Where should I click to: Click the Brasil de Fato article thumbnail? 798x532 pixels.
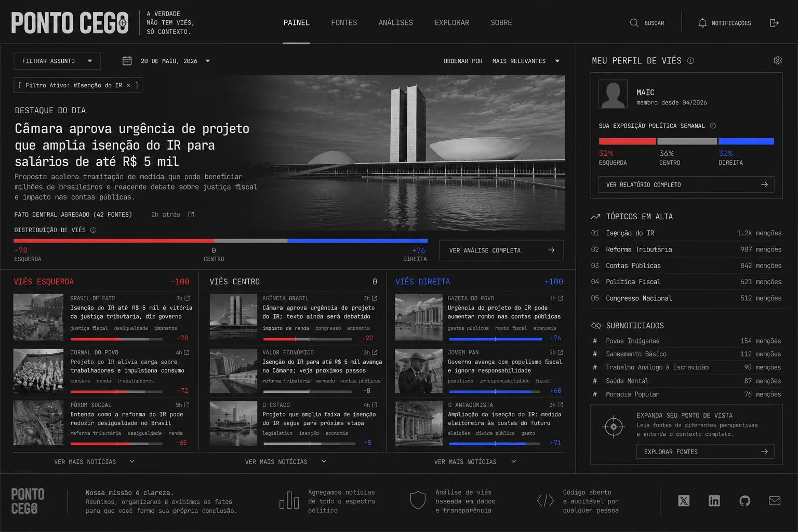38,317
